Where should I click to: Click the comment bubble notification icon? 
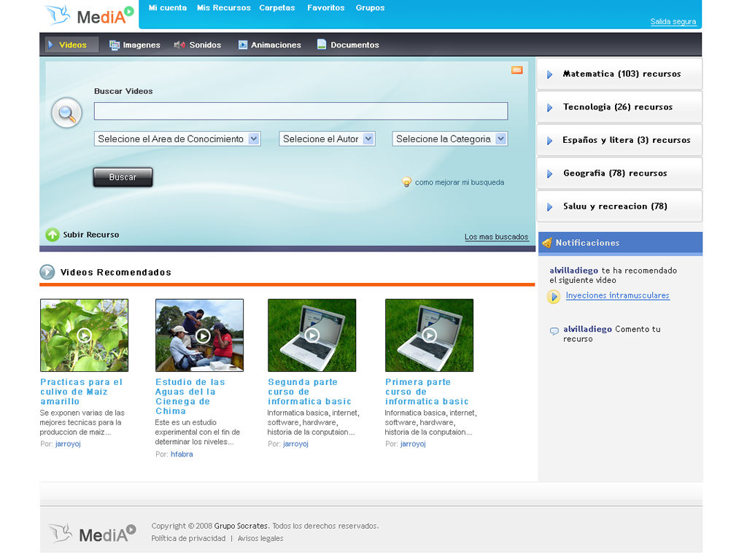pyautogui.click(x=554, y=330)
